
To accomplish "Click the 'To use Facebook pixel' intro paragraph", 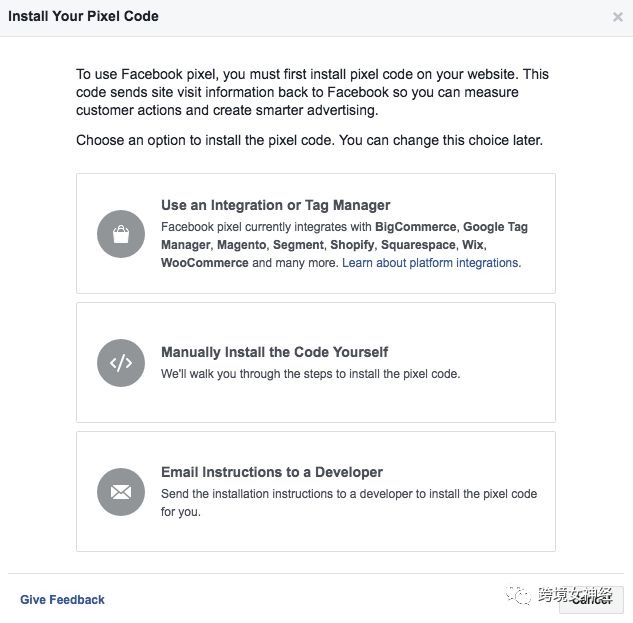I will pyautogui.click(x=312, y=92).
